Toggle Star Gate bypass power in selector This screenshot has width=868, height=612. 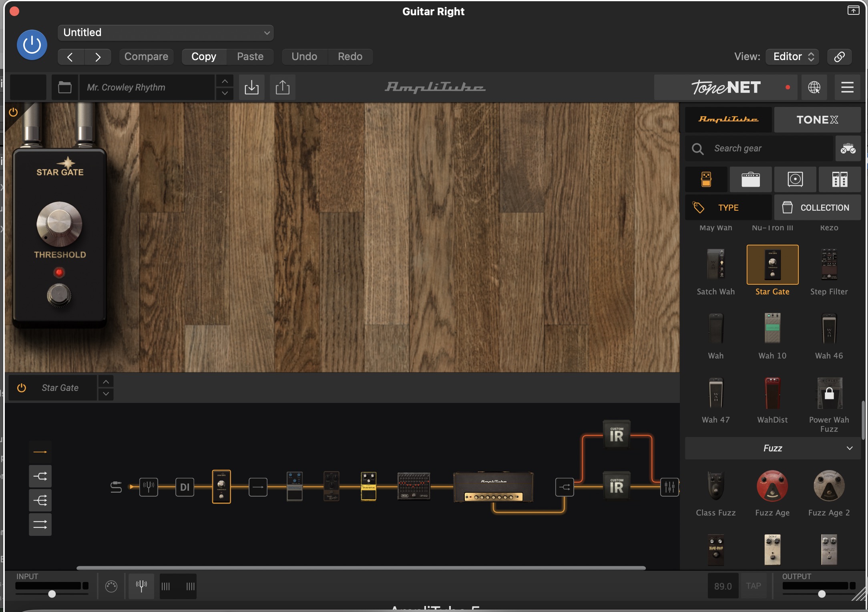22,388
